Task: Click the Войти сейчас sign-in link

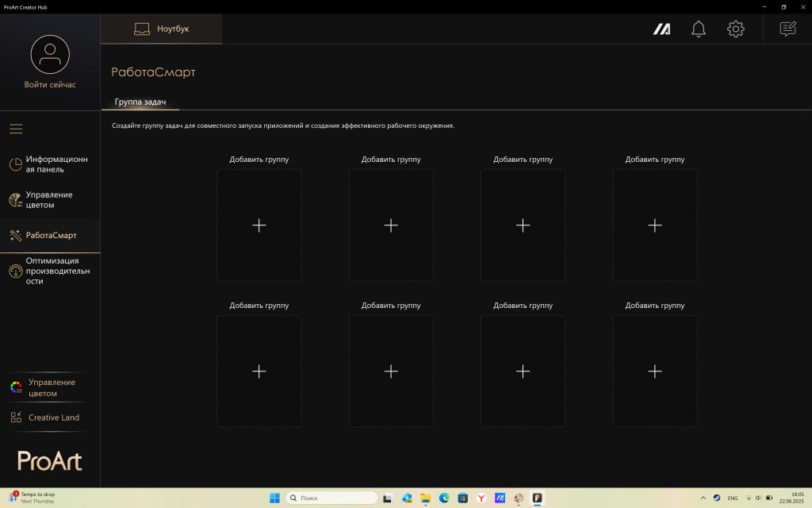Action: (x=50, y=84)
